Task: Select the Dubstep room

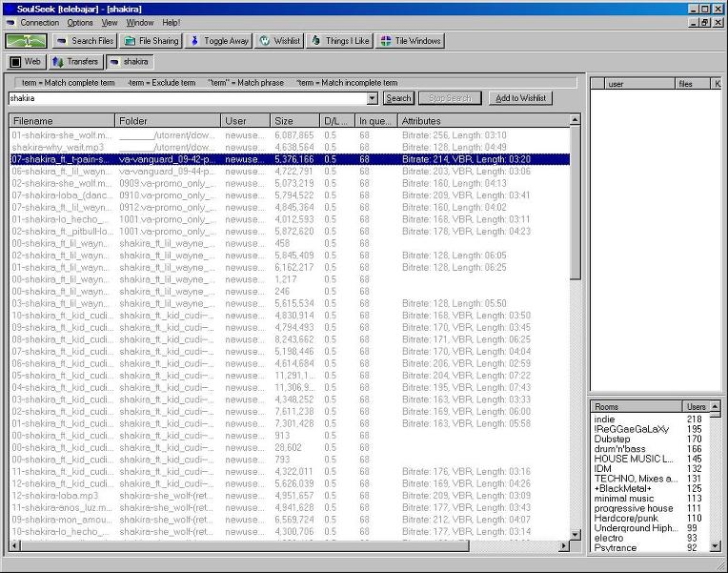Action: point(650,439)
